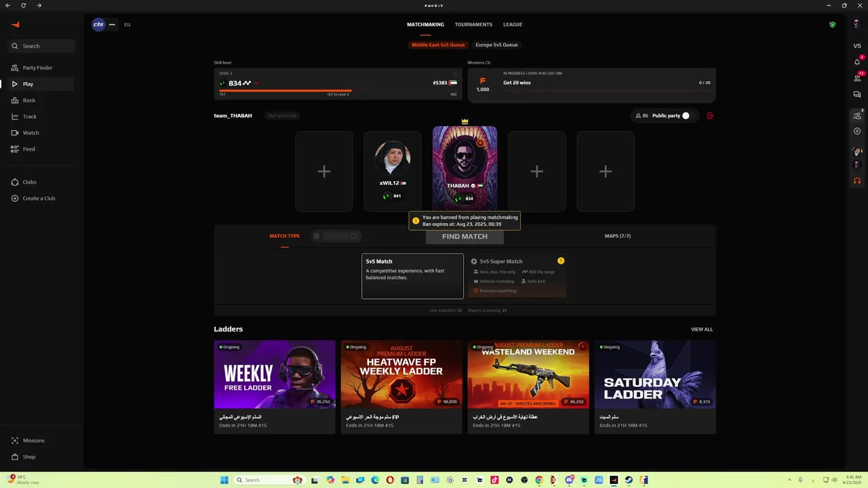Open the Feed section in sidebar
The image size is (868, 488).
pos(42,149)
